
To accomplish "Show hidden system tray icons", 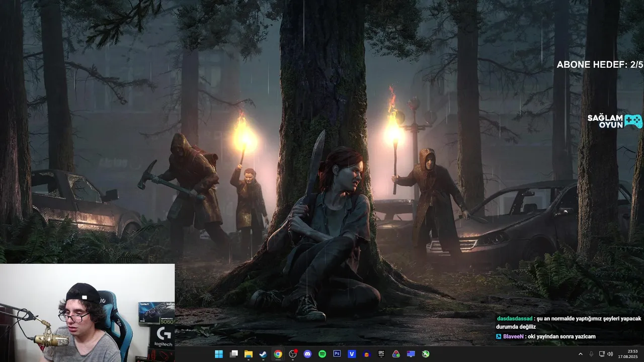I will (581, 354).
